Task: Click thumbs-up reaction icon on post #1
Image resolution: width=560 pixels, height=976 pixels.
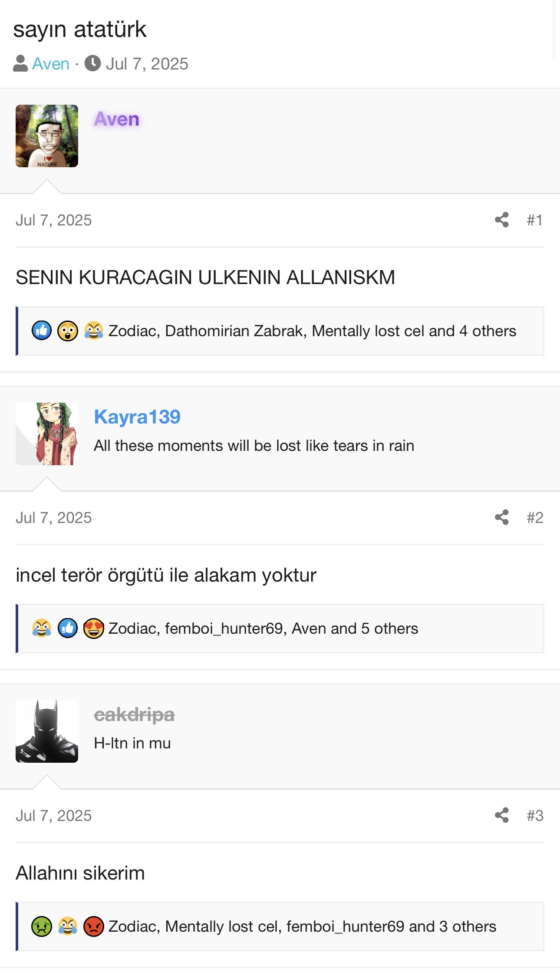Action: (42, 331)
